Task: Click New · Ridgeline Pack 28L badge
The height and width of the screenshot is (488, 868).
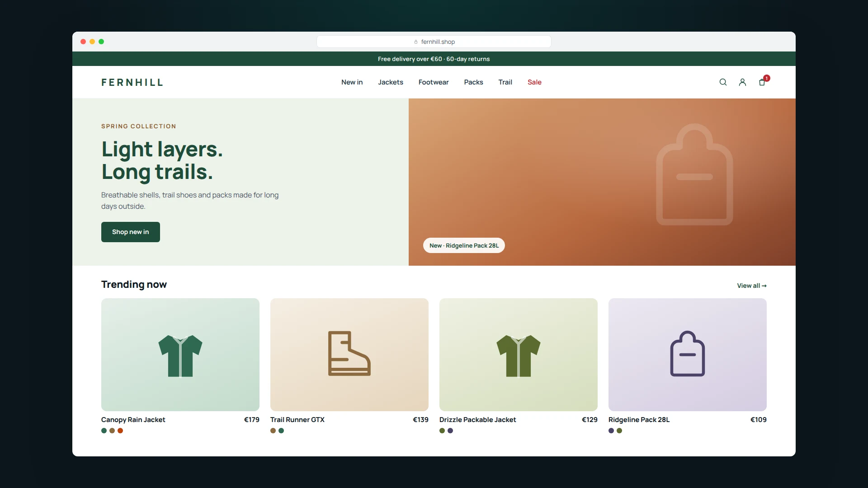Action: click(464, 245)
